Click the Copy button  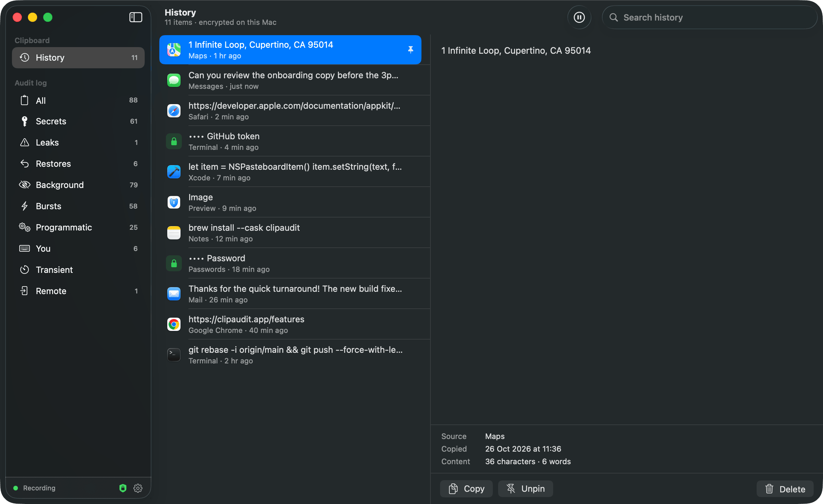click(466, 489)
